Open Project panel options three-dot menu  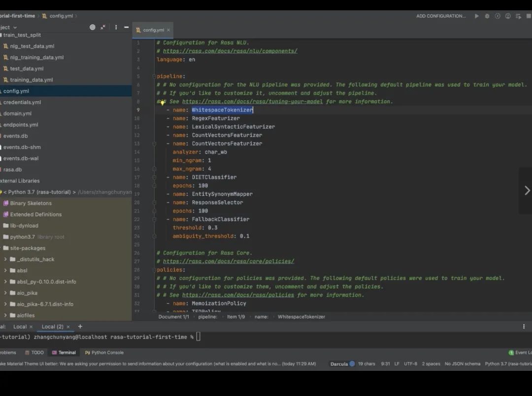coord(116,27)
